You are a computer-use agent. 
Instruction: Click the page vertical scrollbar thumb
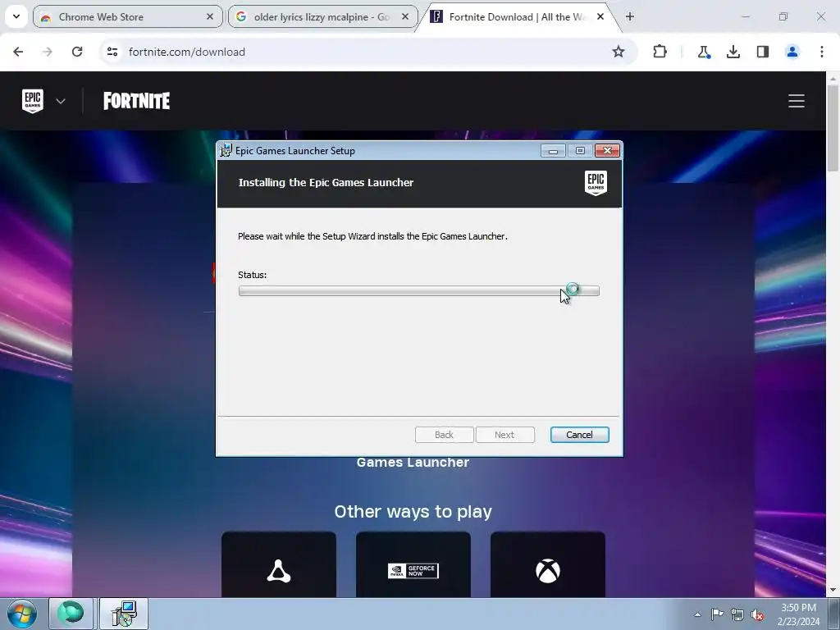[x=833, y=129]
